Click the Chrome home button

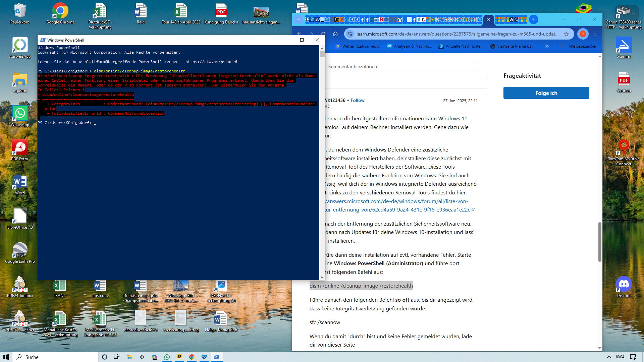[x=335, y=34]
